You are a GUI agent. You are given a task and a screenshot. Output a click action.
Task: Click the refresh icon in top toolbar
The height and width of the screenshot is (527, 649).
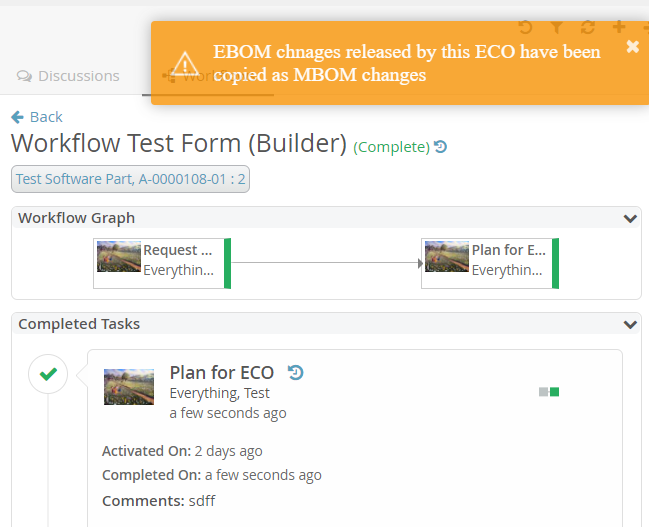point(587,27)
